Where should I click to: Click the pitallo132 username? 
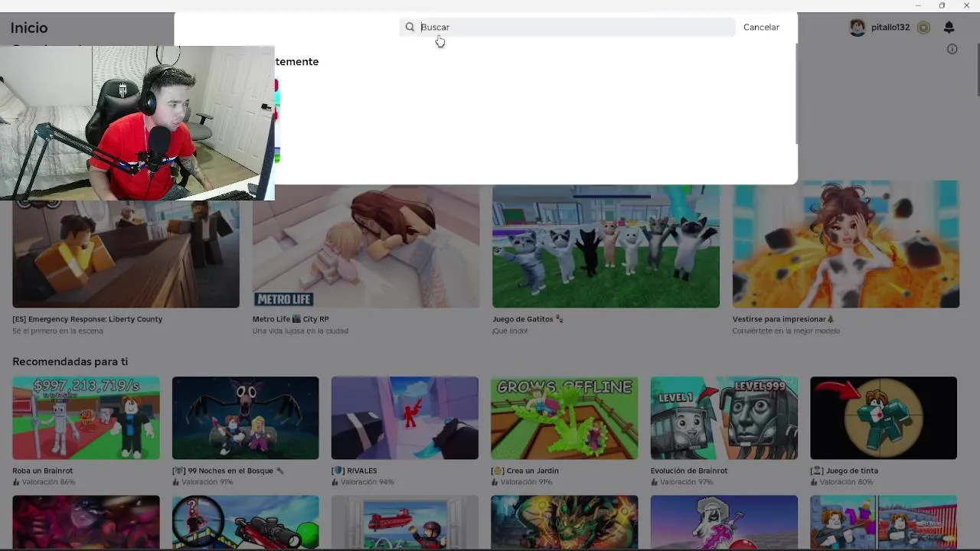click(x=890, y=28)
